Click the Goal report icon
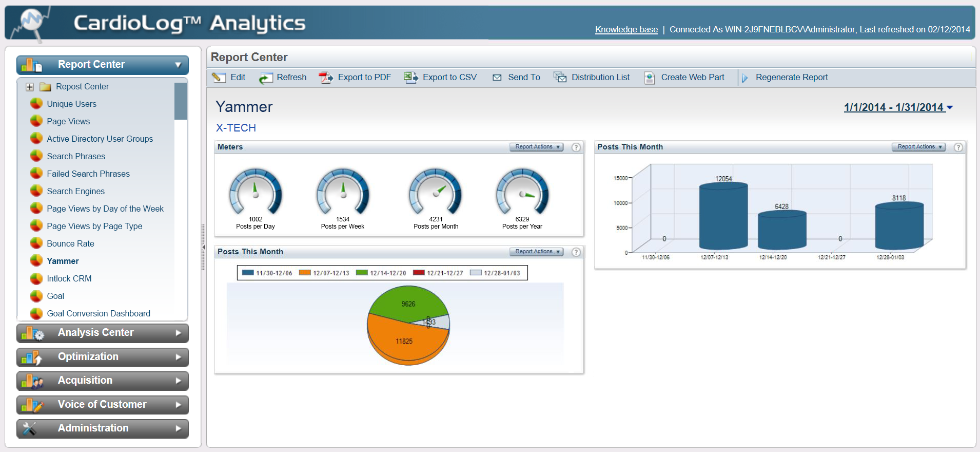Image resolution: width=980 pixels, height=452 pixels. [x=36, y=296]
